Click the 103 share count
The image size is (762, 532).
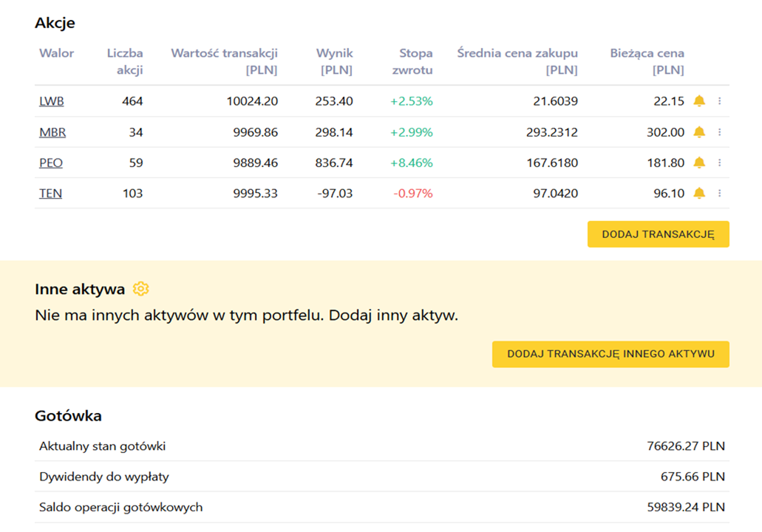click(x=133, y=194)
